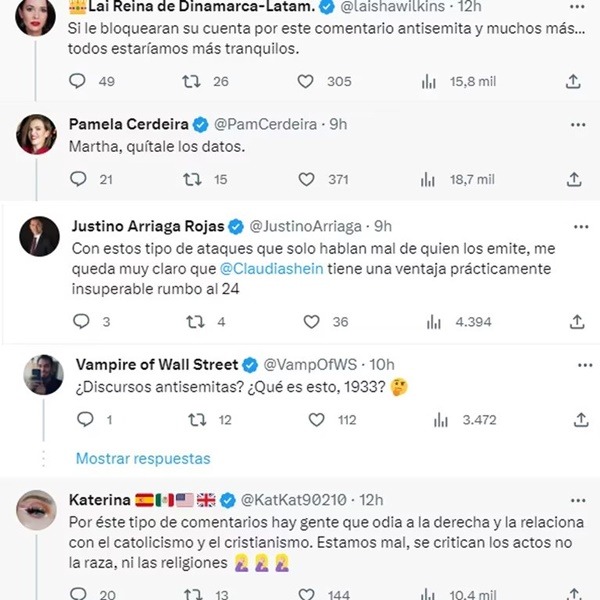Open more options on Justino Arriaga's tweet
This screenshot has height=600, width=600.
click(577, 226)
